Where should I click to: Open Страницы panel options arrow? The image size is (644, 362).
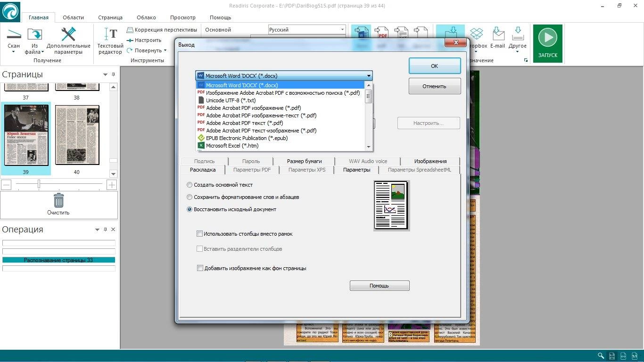pos(105,74)
